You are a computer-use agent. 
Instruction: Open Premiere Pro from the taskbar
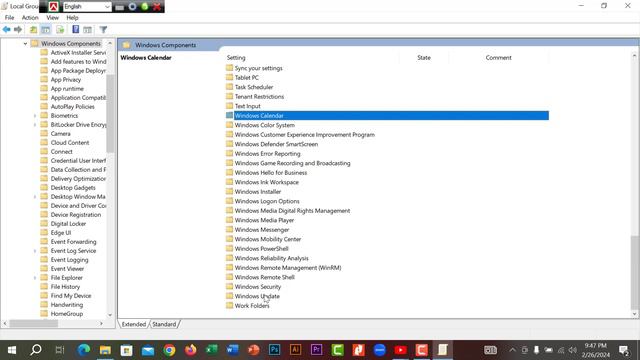pyautogui.click(x=317, y=350)
